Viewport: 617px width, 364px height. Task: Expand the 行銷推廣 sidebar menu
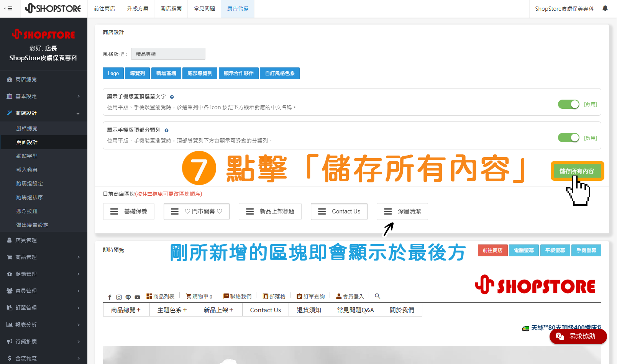click(44, 341)
